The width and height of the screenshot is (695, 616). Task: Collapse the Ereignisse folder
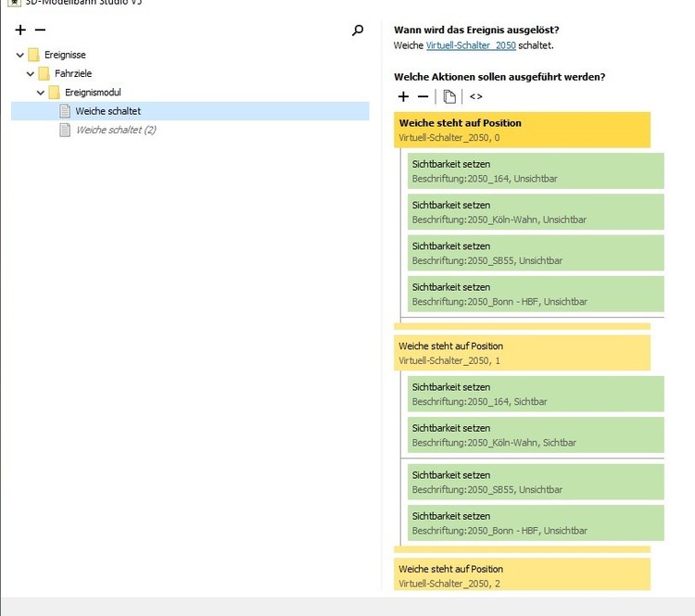[x=20, y=56]
